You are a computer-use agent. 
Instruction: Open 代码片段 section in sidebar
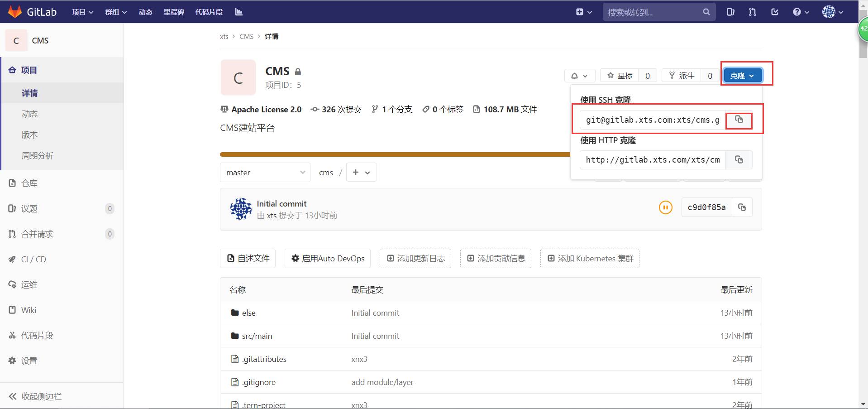pos(62,335)
